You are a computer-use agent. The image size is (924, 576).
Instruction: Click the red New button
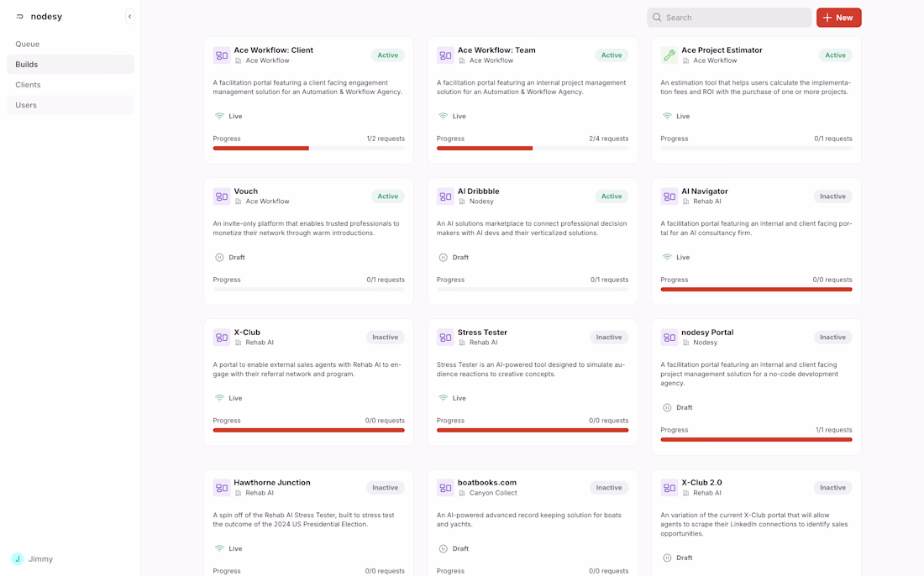(x=838, y=18)
